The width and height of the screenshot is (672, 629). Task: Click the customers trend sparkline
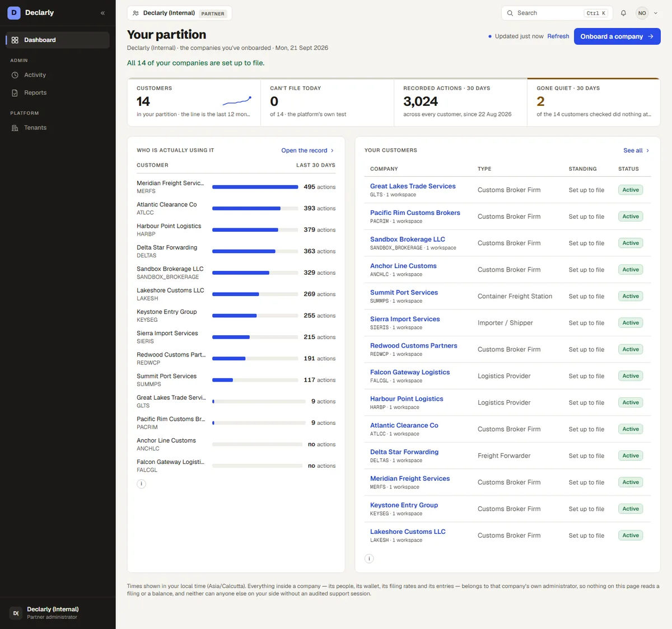pyautogui.click(x=237, y=101)
